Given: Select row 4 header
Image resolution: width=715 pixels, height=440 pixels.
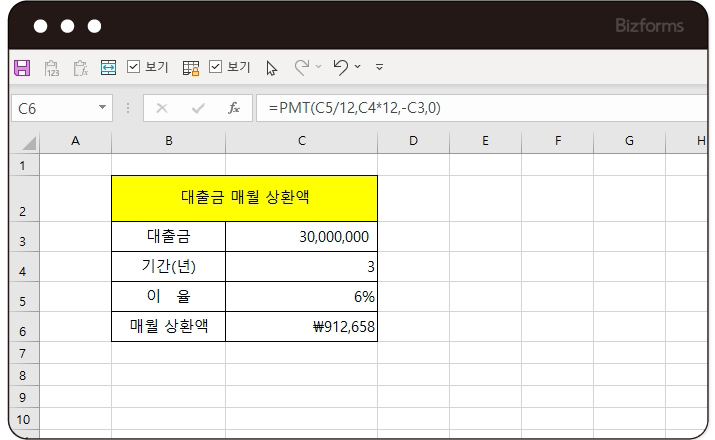Looking at the screenshot, I should [x=25, y=267].
